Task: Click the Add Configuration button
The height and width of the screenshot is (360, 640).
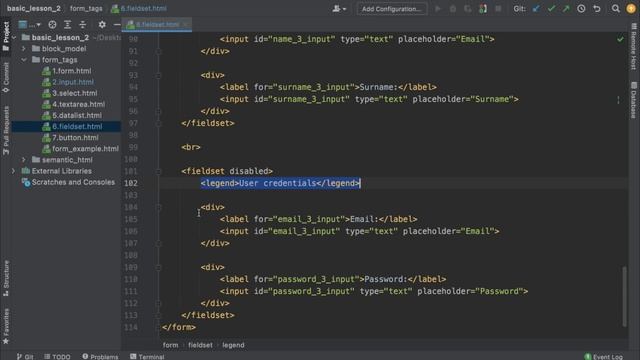Action: point(392,9)
